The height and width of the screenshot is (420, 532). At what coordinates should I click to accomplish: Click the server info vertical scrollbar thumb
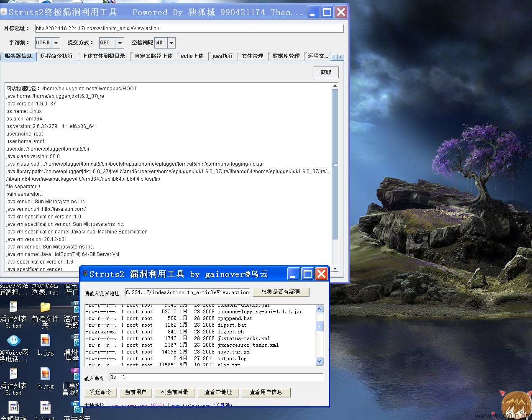pos(335,164)
